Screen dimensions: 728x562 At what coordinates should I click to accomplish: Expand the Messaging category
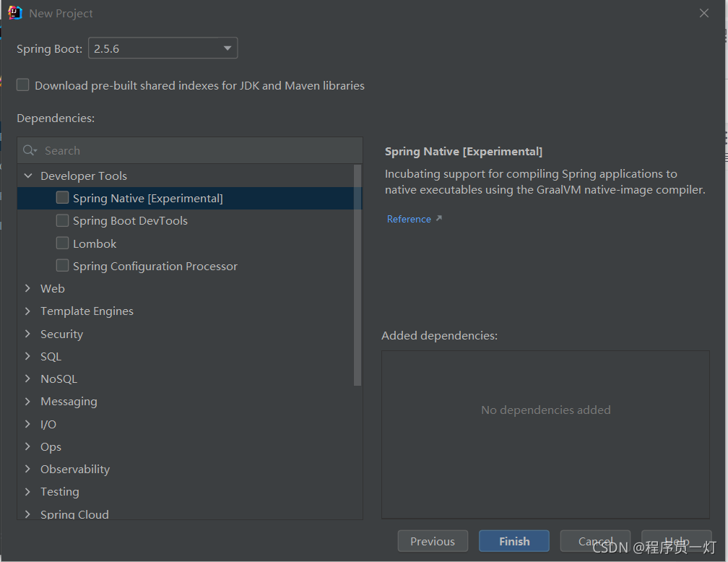[28, 402]
